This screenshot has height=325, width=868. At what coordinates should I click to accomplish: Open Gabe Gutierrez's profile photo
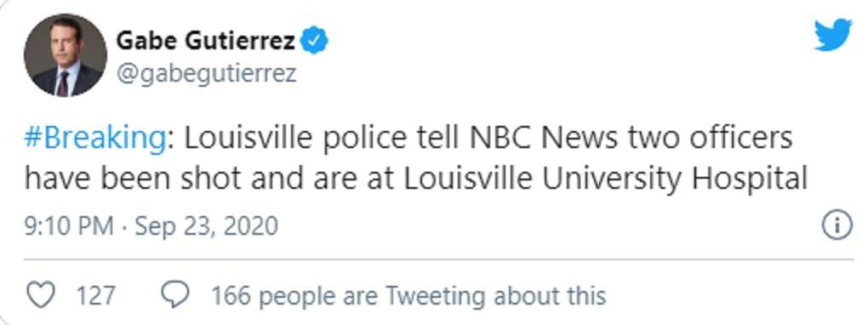65,54
